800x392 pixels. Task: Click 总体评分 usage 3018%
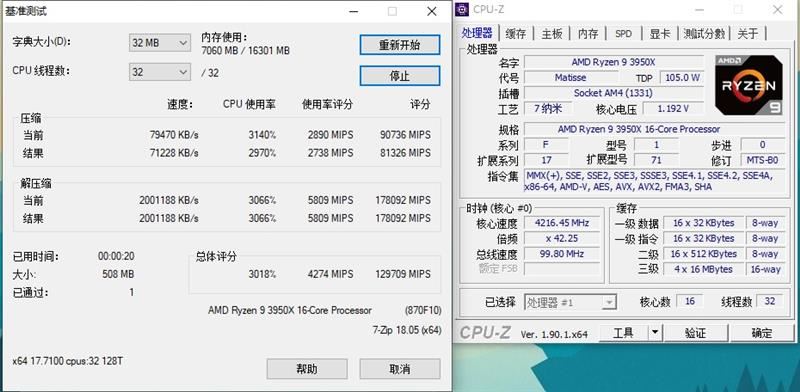tap(262, 274)
